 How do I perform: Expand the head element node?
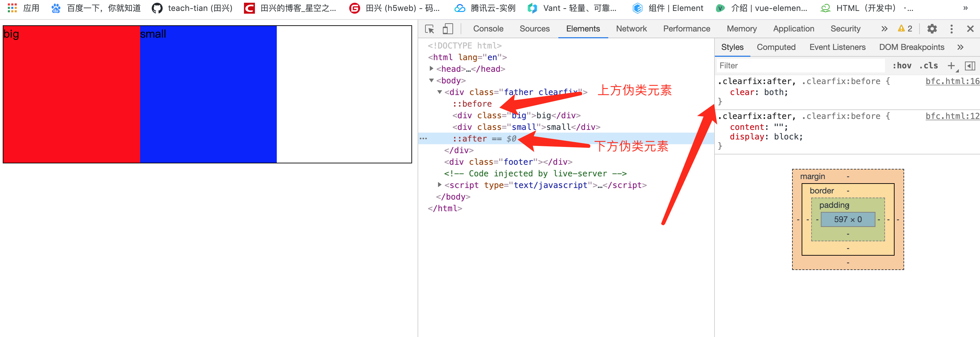click(431, 68)
